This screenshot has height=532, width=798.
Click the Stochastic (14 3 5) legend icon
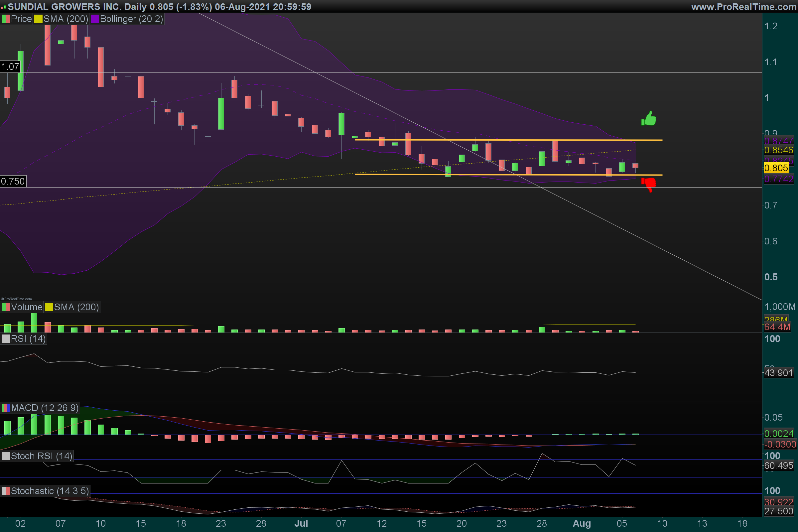tap(6, 491)
